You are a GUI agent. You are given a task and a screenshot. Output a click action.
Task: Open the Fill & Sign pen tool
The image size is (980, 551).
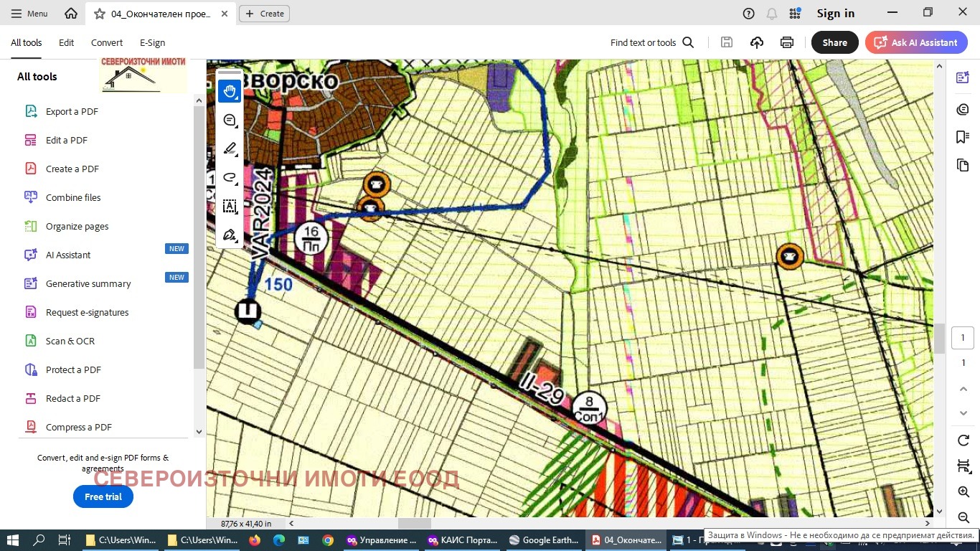pyautogui.click(x=230, y=235)
